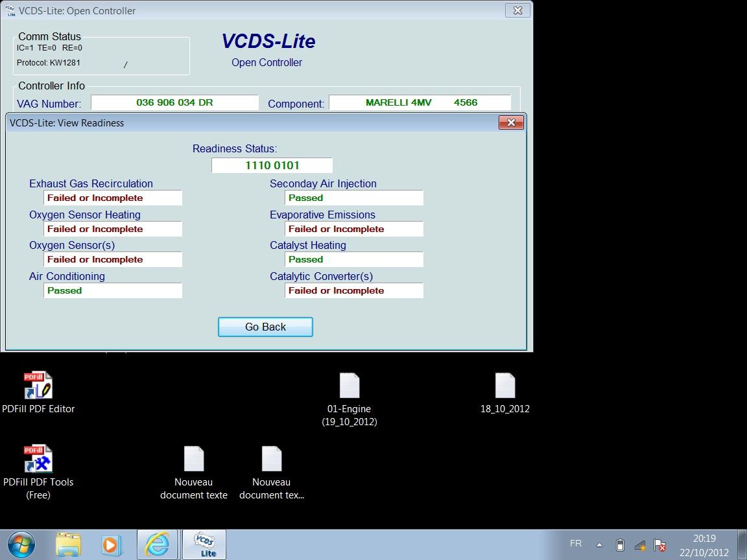
Task: Click the 'Readiness Status:' label
Action: click(x=234, y=148)
